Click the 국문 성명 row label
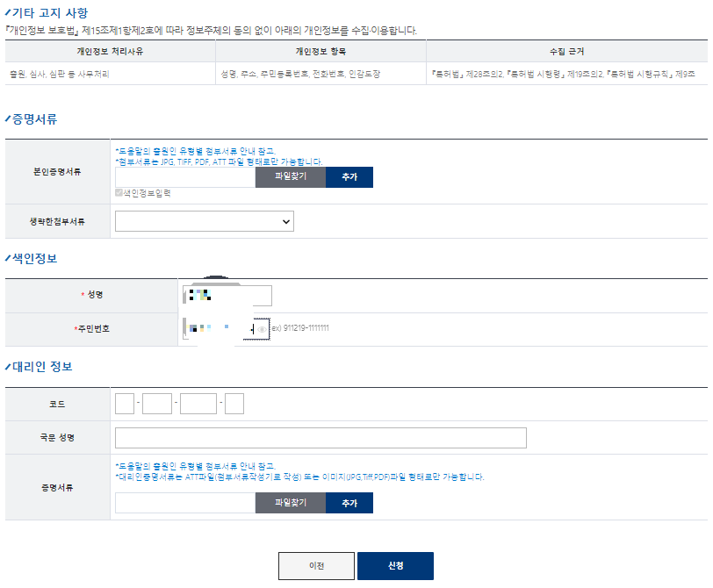The width and height of the screenshot is (713, 588). point(57,437)
